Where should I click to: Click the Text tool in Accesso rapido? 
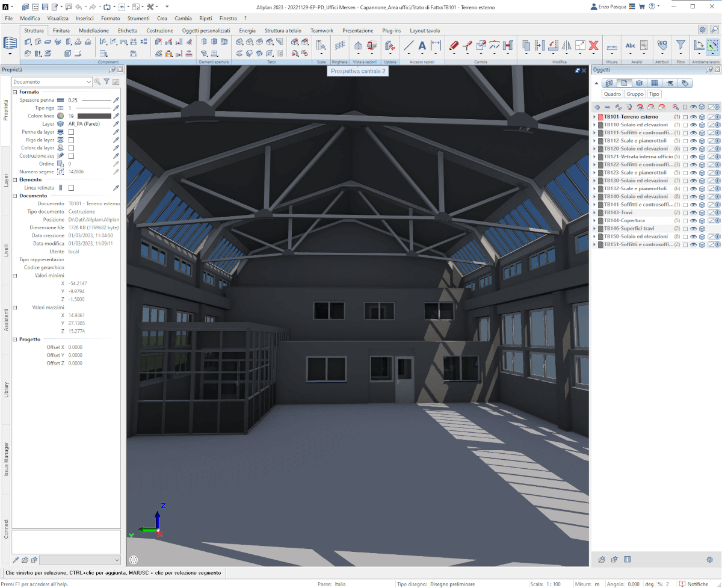[422, 46]
